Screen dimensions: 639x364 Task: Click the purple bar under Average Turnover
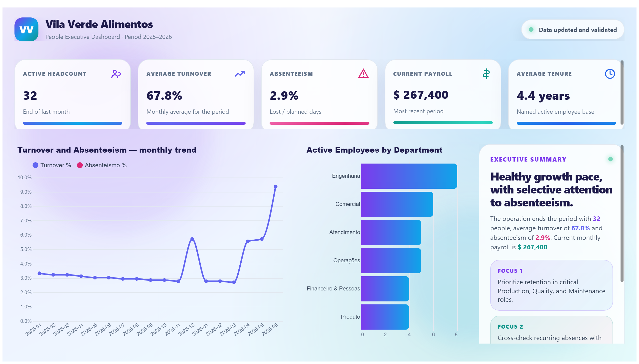[x=196, y=123]
